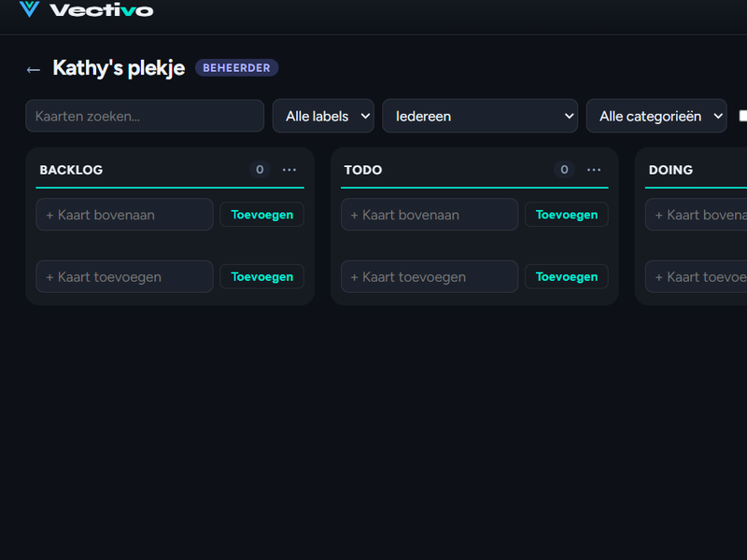This screenshot has height=560, width=747.
Task: Click Kaart toevoegen field in BACKLOG
Action: 124,276
